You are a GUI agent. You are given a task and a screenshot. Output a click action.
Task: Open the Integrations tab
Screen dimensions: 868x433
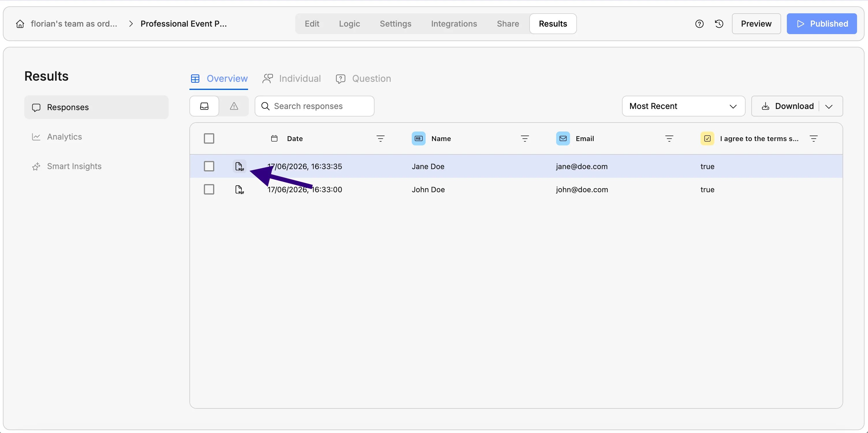[x=454, y=24]
